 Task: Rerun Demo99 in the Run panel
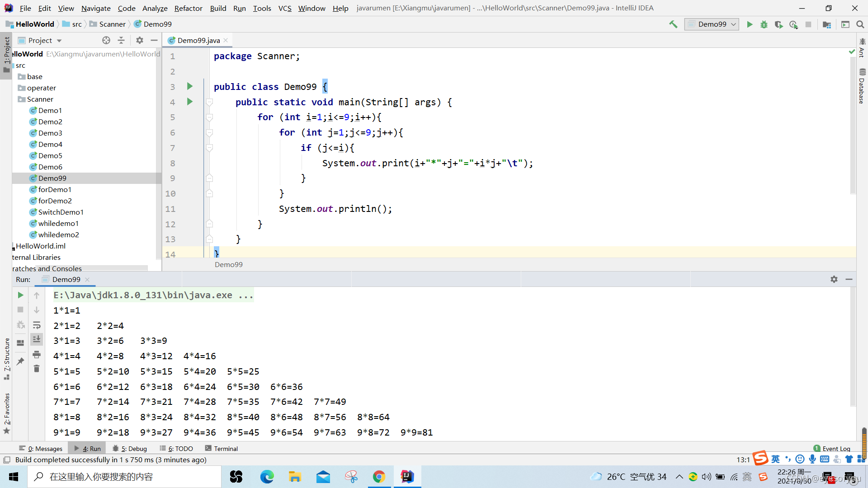click(20, 295)
